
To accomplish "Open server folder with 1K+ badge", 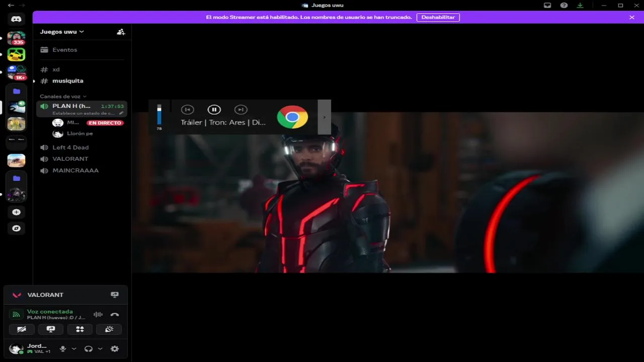I will pos(16,73).
